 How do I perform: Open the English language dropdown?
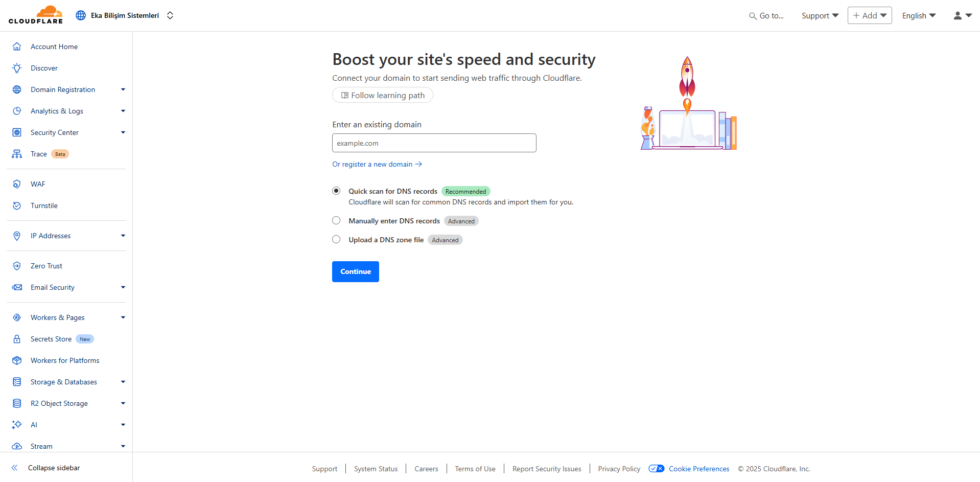click(919, 15)
